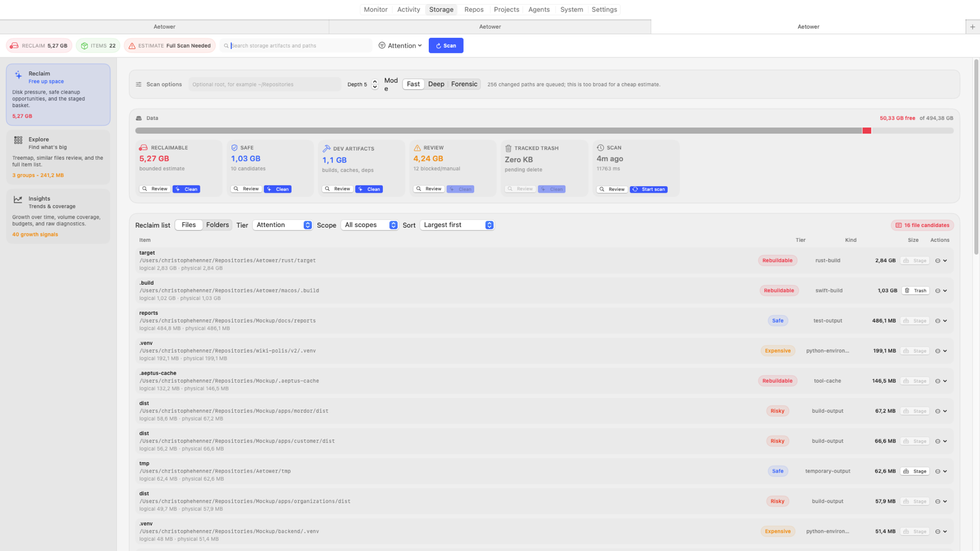
Task: Click the Rebuildable tag on target row
Action: [x=777, y=260]
